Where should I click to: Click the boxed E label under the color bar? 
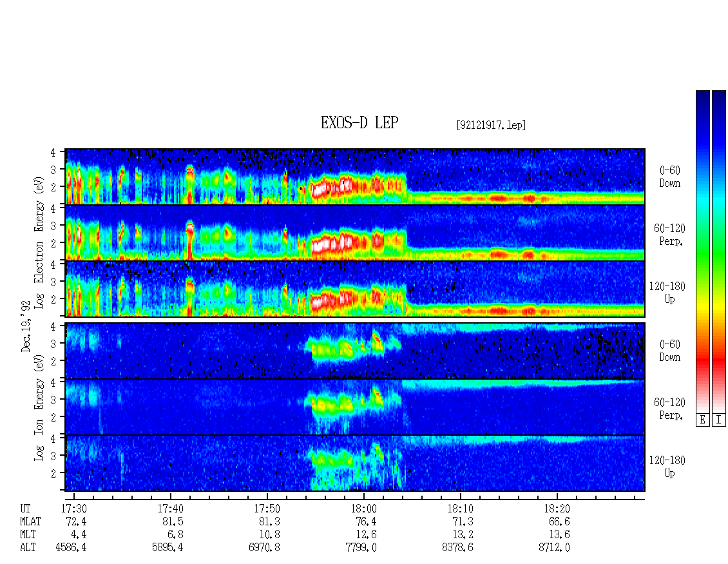702,420
